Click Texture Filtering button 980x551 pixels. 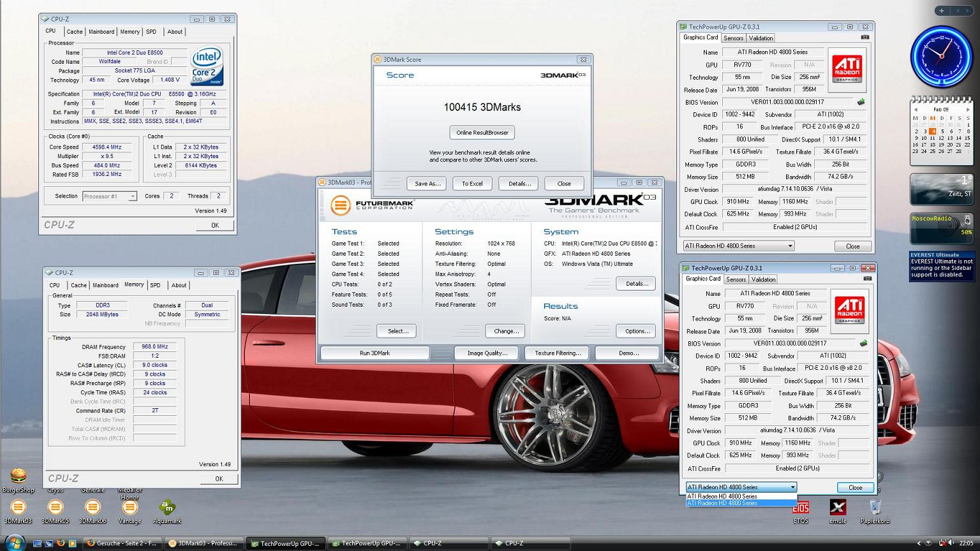(558, 353)
